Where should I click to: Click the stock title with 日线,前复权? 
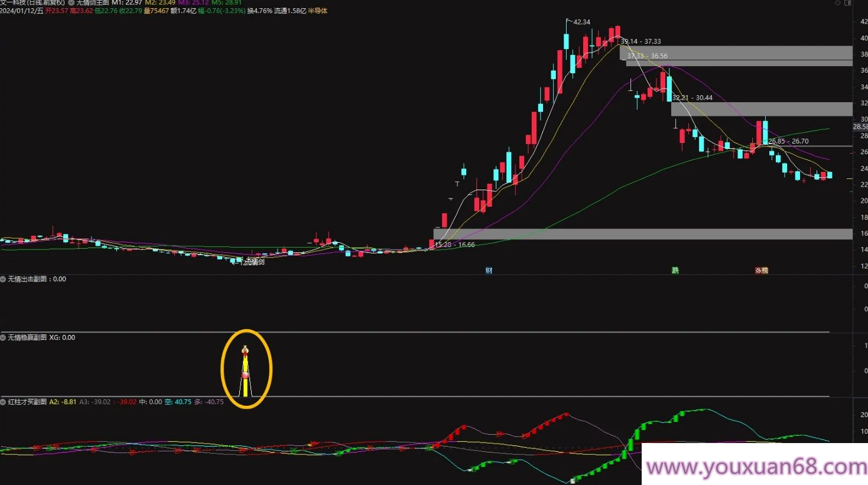pyautogui.click(x=32, y=3)
